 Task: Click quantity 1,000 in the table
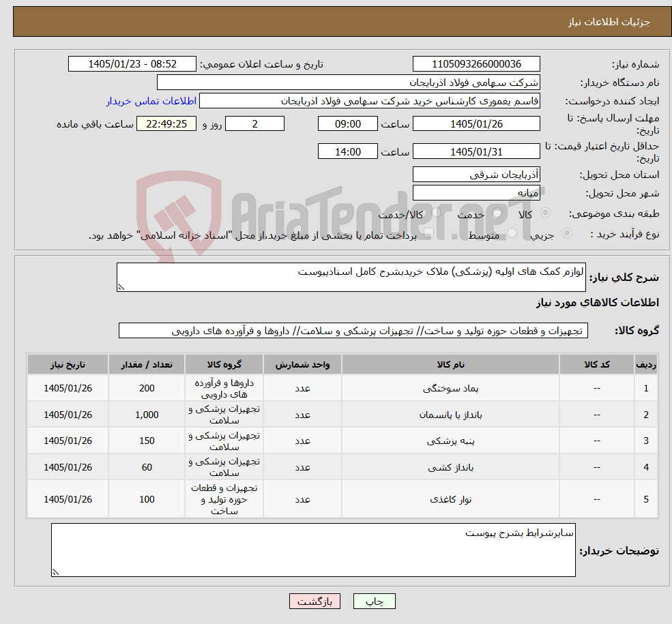click(147, 415)
